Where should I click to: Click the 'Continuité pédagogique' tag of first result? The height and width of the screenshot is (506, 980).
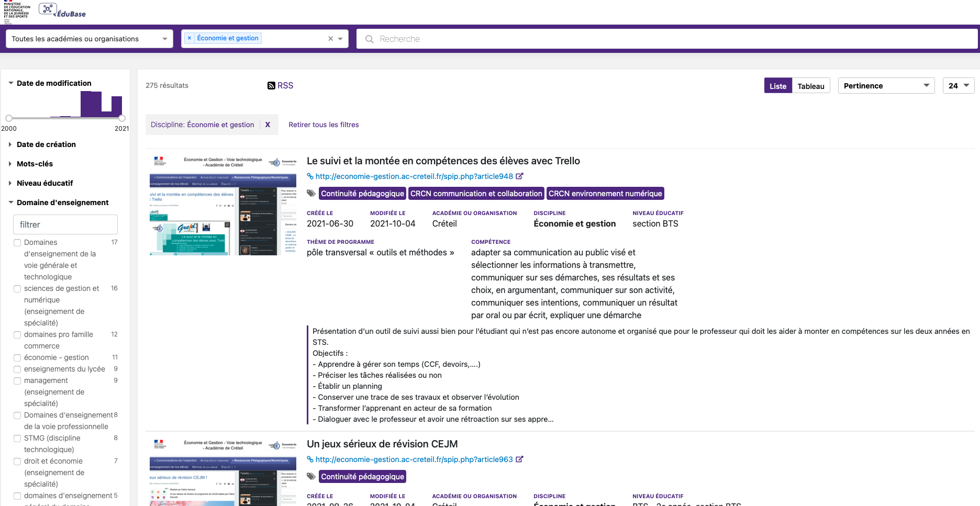click(x=362, y=194)
